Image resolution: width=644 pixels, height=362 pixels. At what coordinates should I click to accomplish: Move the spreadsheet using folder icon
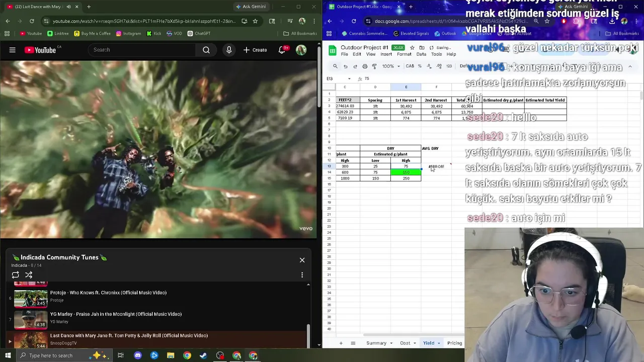pos(422,48)
